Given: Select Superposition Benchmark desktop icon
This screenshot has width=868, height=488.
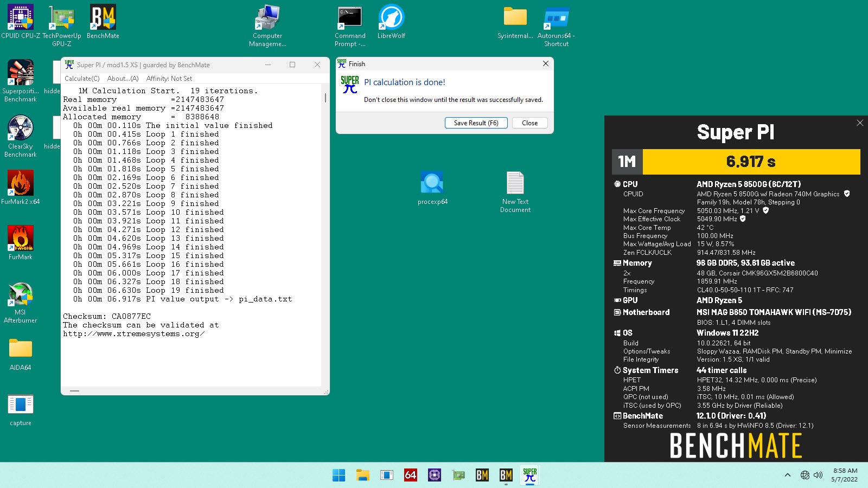Looking at the screenshot, I should [21, 81].
